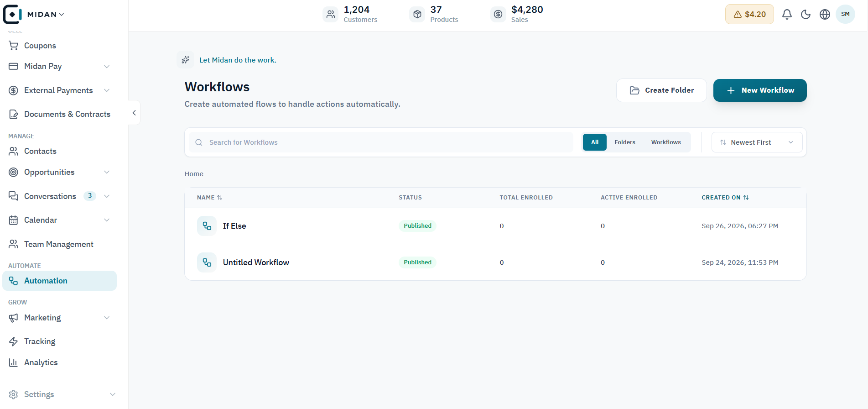Viewport: 868px width, 409px height.
Task: Click the Products box icon
Action: tap(417, 15)
